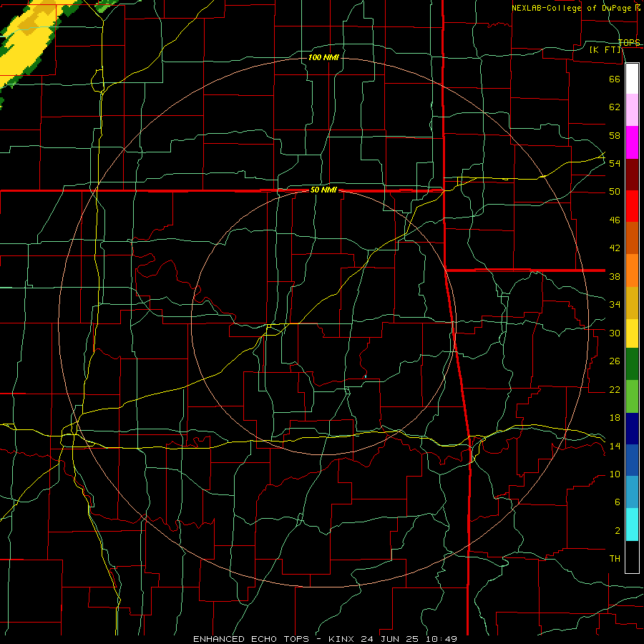This screenshot has height=644, width=644.
Task: Click legend value 42
Action: point(615,248)
